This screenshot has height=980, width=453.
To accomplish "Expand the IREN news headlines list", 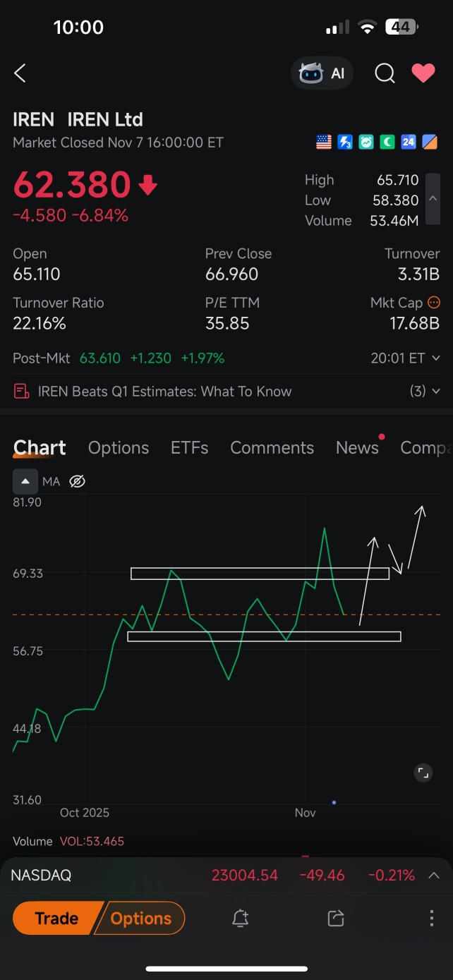I will (425, 392).
